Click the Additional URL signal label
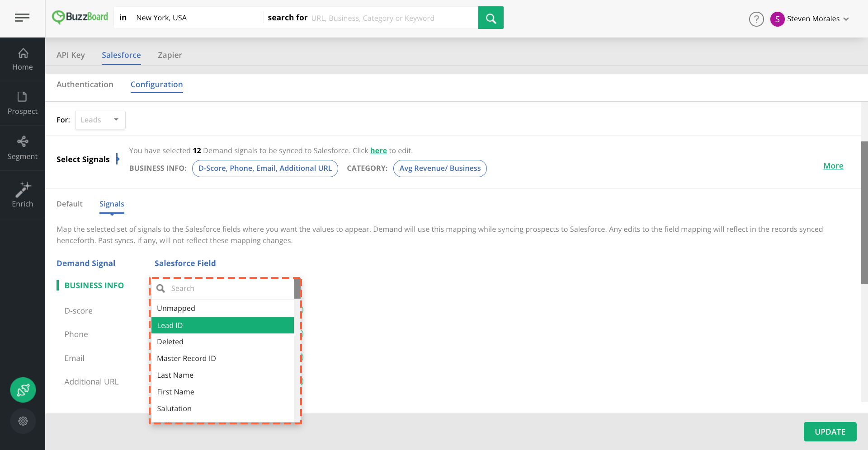The width and height of the screenshot is (868, 450). 91,382
